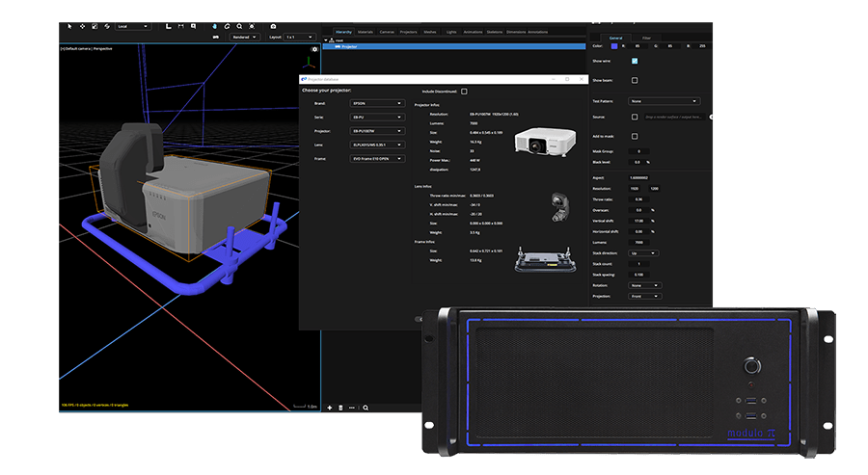Viewport: 868px width, 475px height.
Task: Uncheck the Show wire checkbox
Action: click(x=635, y=61)
